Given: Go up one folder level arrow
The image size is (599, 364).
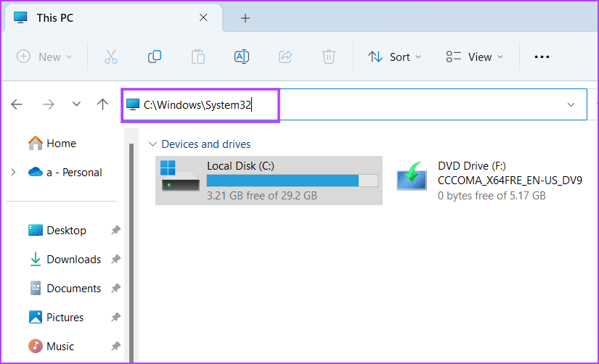Looking at the screenshot, I should 102,104.
